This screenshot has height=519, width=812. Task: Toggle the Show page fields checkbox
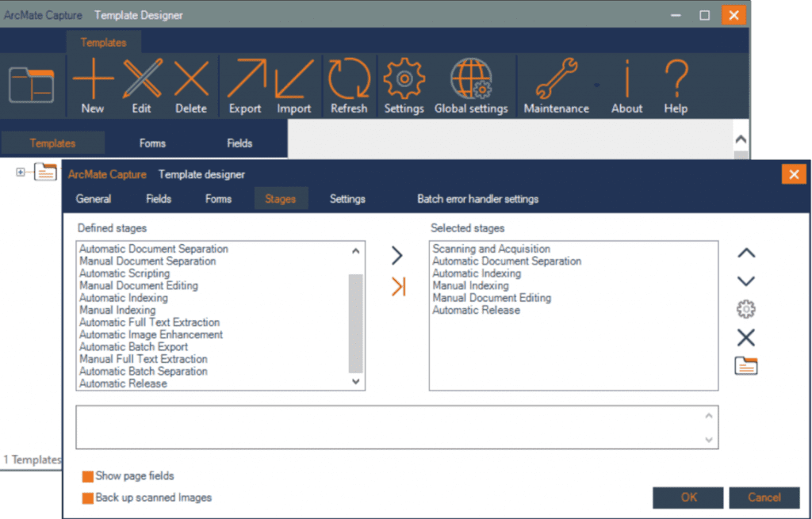coord(88,476)
